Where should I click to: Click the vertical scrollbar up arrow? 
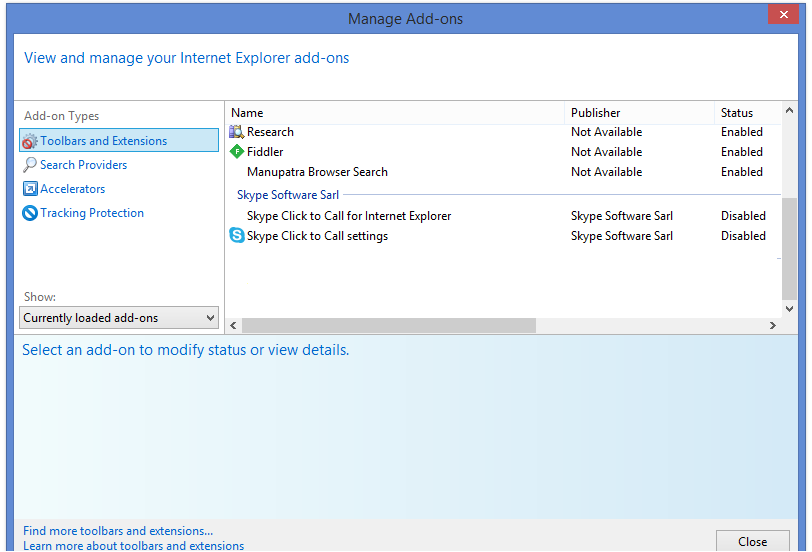pyautogui.click(x=789, y=110)
